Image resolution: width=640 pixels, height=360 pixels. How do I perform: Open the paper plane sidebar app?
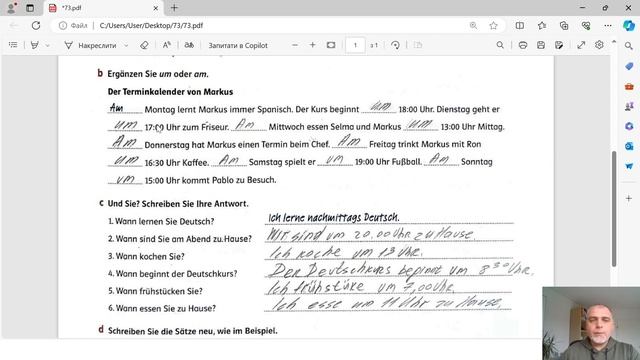pyautogui.click(x=629, y=166)
